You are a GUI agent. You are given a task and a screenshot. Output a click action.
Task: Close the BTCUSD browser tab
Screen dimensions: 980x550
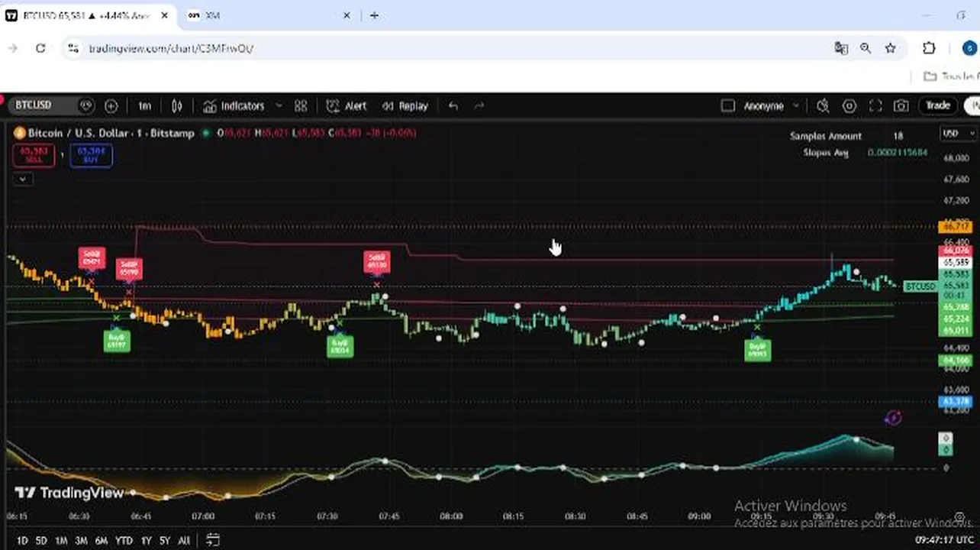tap(166, 15)
